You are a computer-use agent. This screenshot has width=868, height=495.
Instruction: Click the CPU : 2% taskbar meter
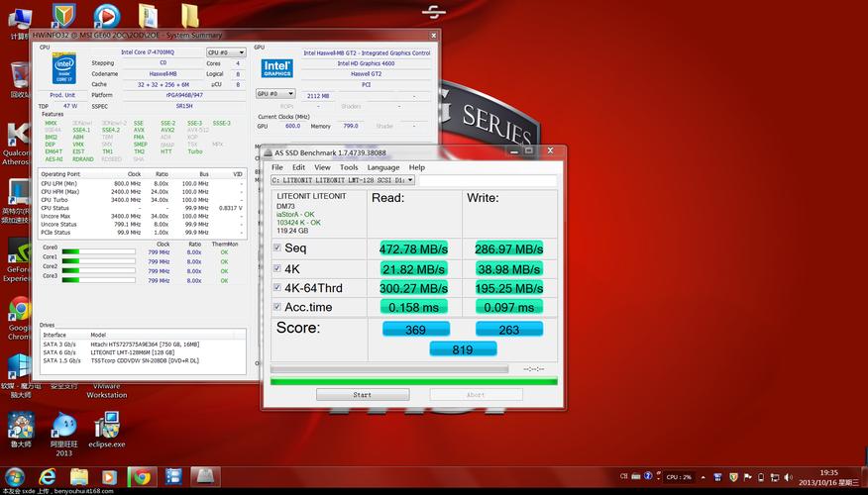679,477
